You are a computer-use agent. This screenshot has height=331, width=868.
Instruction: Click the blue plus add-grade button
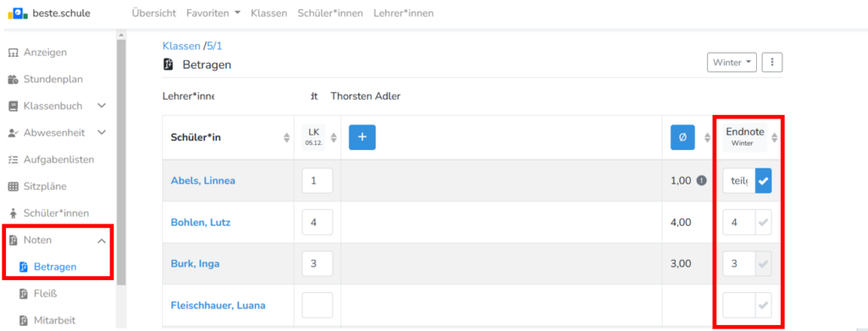(362, 137)
